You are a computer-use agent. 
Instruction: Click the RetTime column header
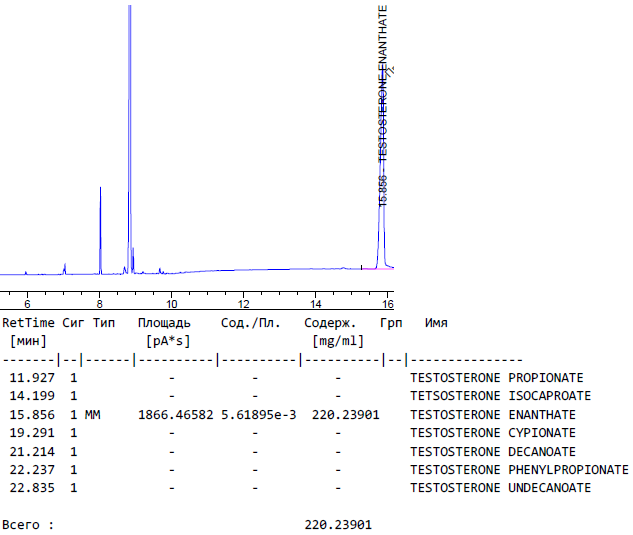(28, 323)
